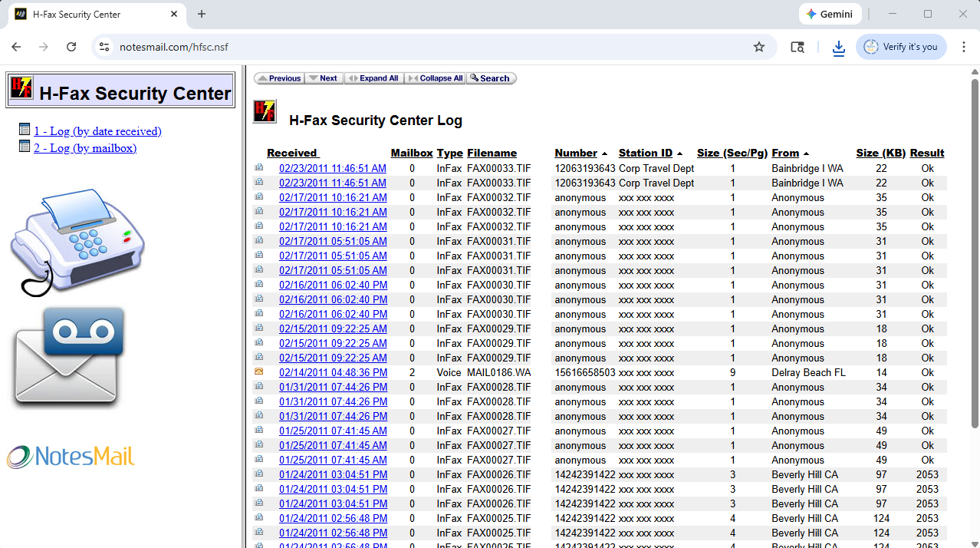Bookmark this page with the star icon

(759, 47)
